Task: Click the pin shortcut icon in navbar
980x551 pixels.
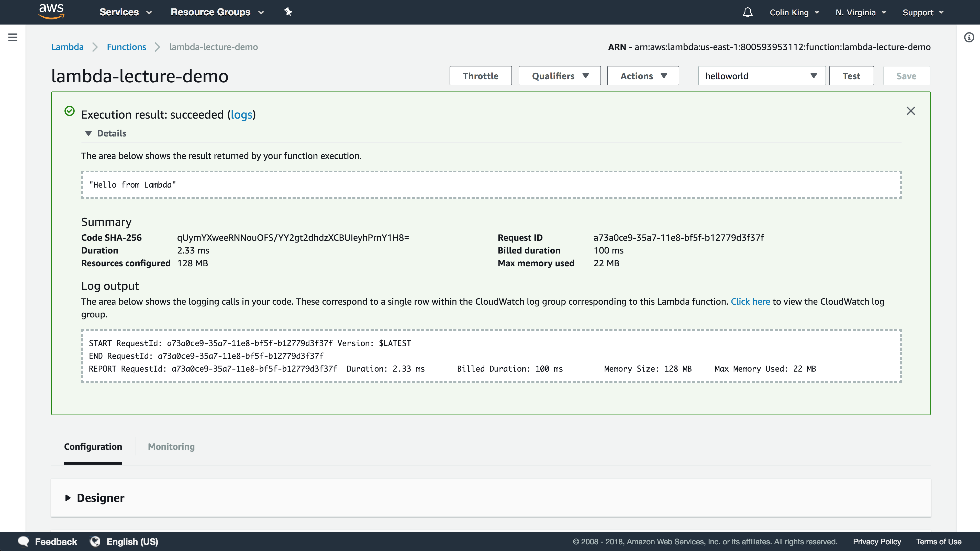Action: click(288, 12)
